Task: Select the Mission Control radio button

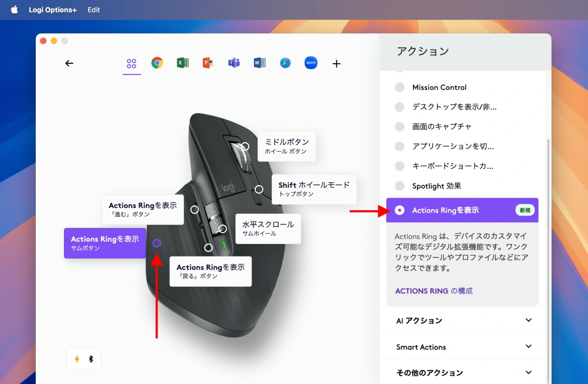Action: (x=399, y=87)
